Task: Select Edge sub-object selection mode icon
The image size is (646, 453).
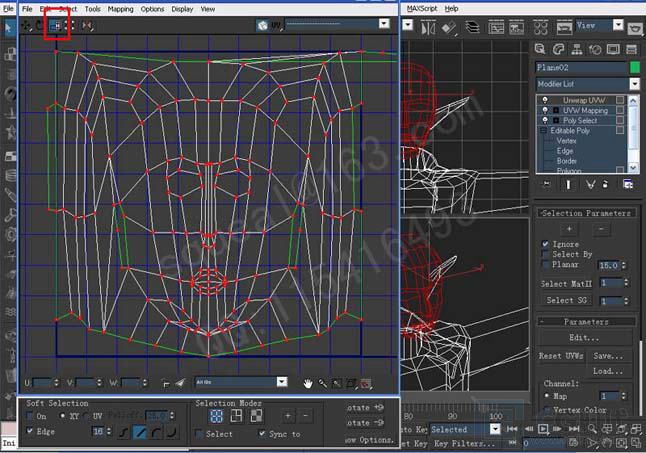Action: point(236,416)
